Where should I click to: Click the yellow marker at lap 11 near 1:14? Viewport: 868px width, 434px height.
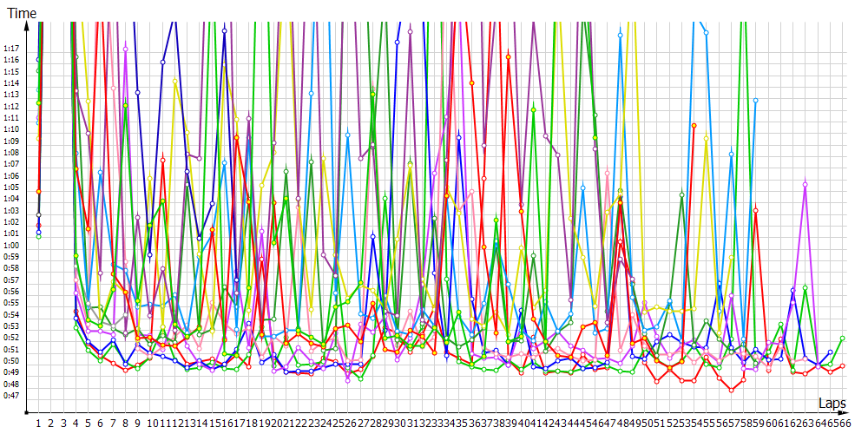tap(175, 82)
